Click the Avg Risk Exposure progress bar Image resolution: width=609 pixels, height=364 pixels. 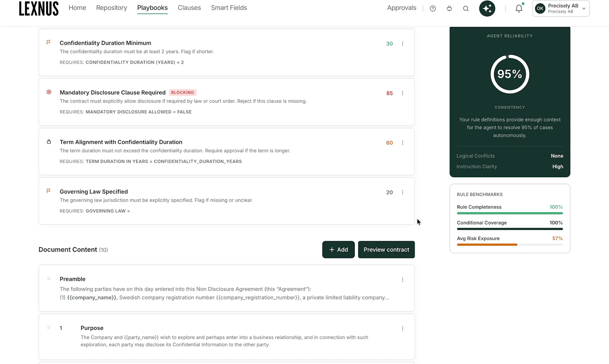(x=510, y=245)
